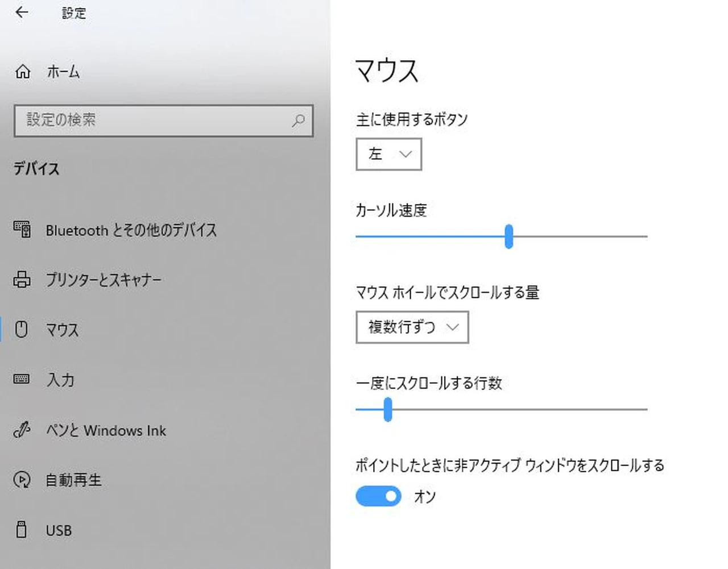728x569 pixels.
Task: Click the Bluetooth devices icon
Action: [x=22, y=230]
